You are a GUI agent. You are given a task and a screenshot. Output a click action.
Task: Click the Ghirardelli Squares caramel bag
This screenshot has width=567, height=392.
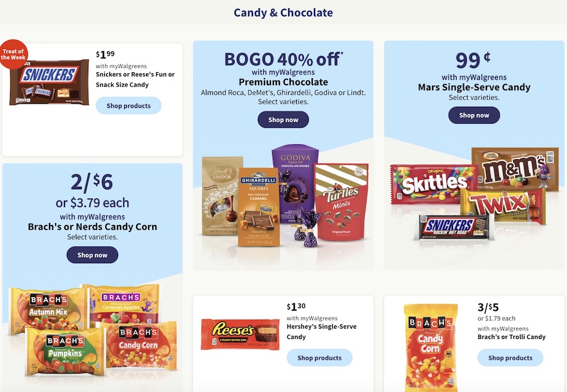[x=258, y=207]
